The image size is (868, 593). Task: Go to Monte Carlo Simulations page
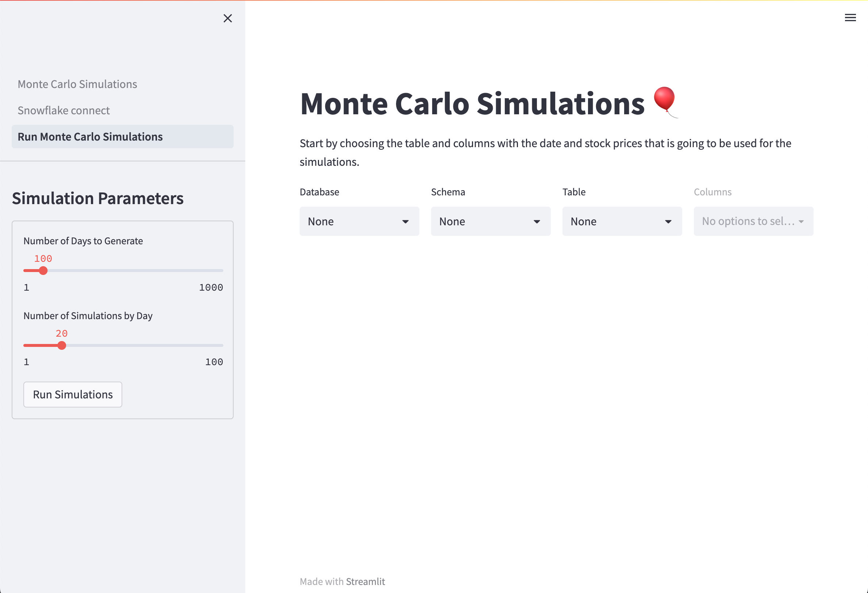(x=77, y=84)
